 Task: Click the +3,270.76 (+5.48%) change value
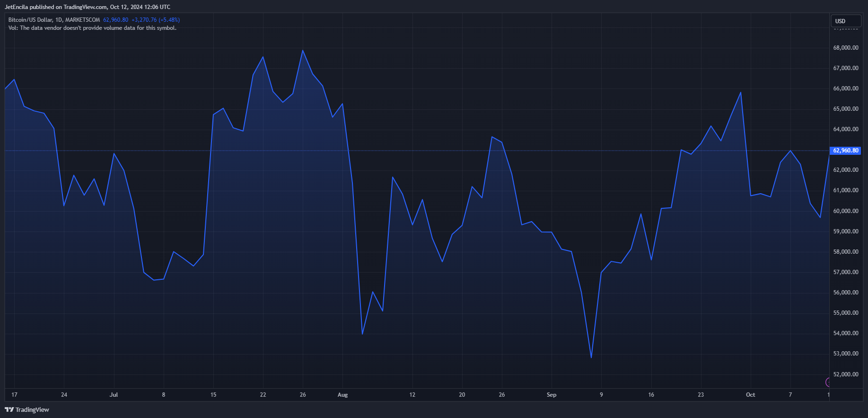[156, 20]
